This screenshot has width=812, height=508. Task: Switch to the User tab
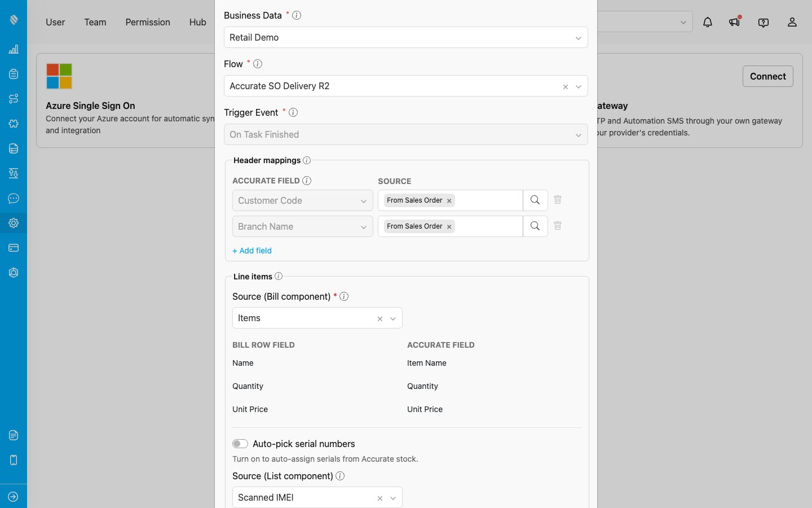55,22
